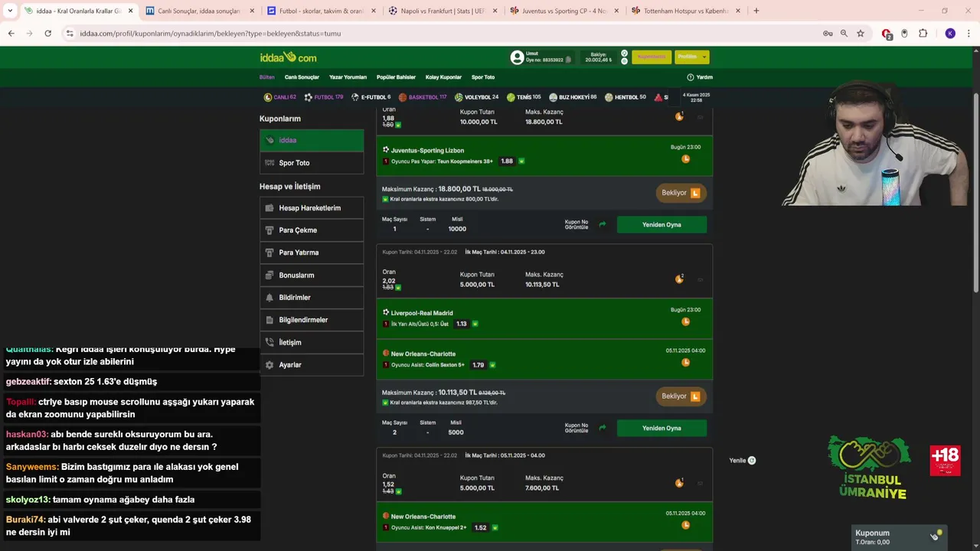Click Yeniden Oyna for 5000 misli coupon
This screenshot has width=980, height=551.
(661, 428)
